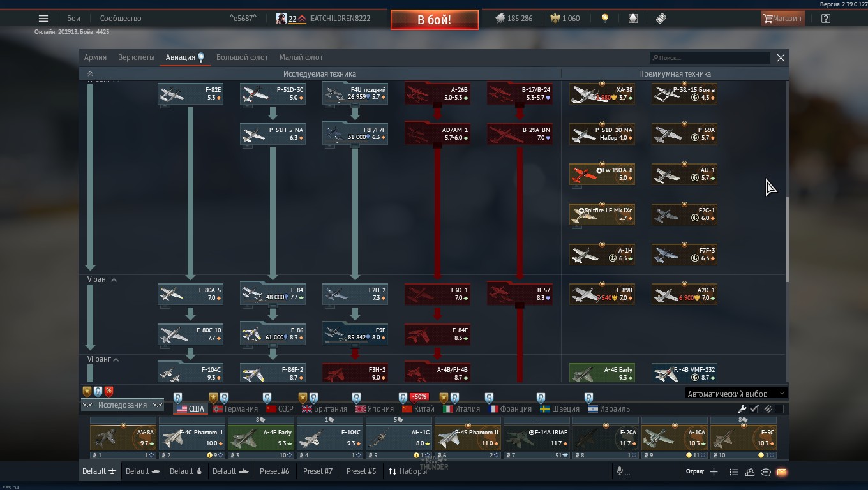Select the Япония nation tab
Image resolution: width=868 pixels, height=490 pixels.
(x=375, y=409)
